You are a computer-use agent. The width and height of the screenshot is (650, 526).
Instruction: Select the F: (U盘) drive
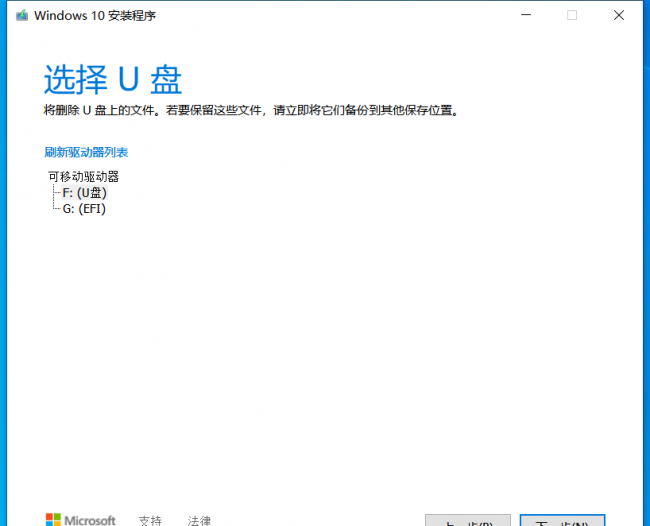coord(85,193)
